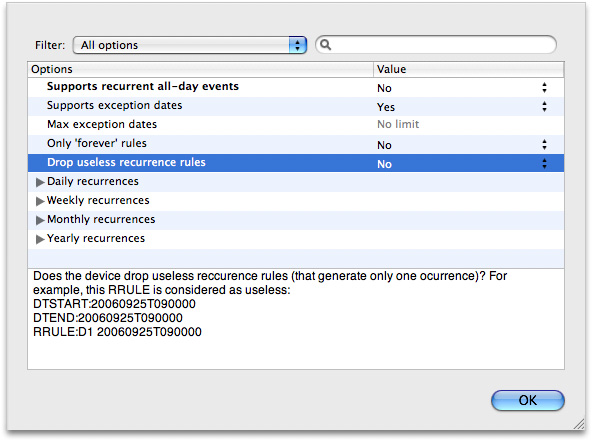Open value popup for Drop useless recurrence rules
Screen dimensions: 592x441
tap(544, 163)
